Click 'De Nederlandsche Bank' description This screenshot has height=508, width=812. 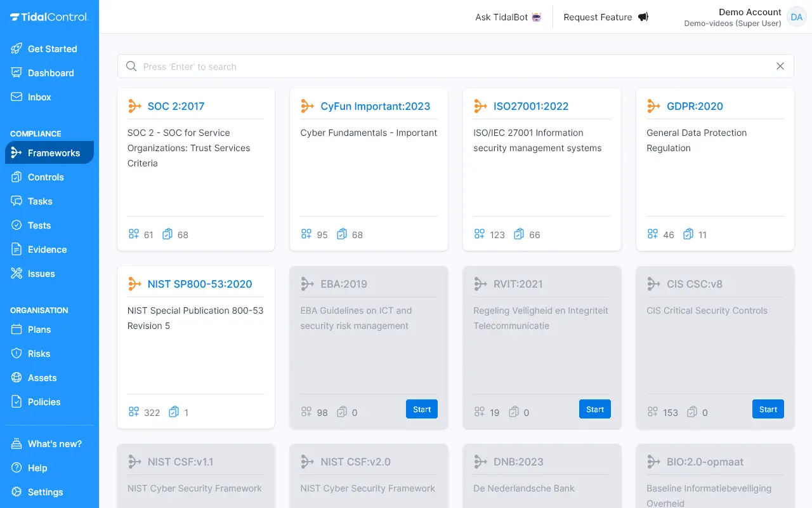[x=524, y=488]
